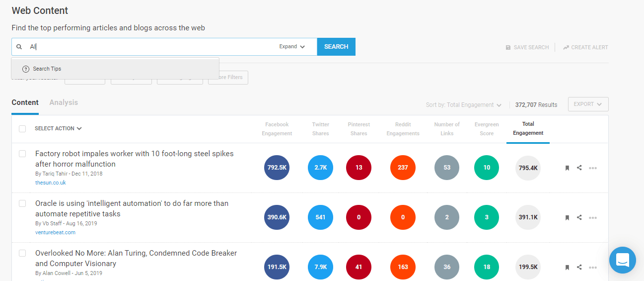Image resolution: width=644 pixels, height=281 pixels.
Task: Open the Oracle intelligent automation article title
Action: tap(132, 208)
